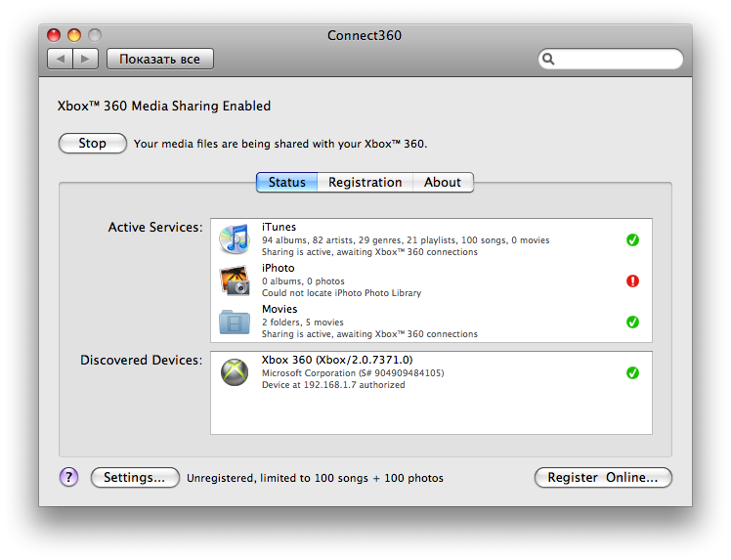Viewport: 731px width, 560px height.
Task: Click green checkmark status for iTunes
Action: [632, 240]
